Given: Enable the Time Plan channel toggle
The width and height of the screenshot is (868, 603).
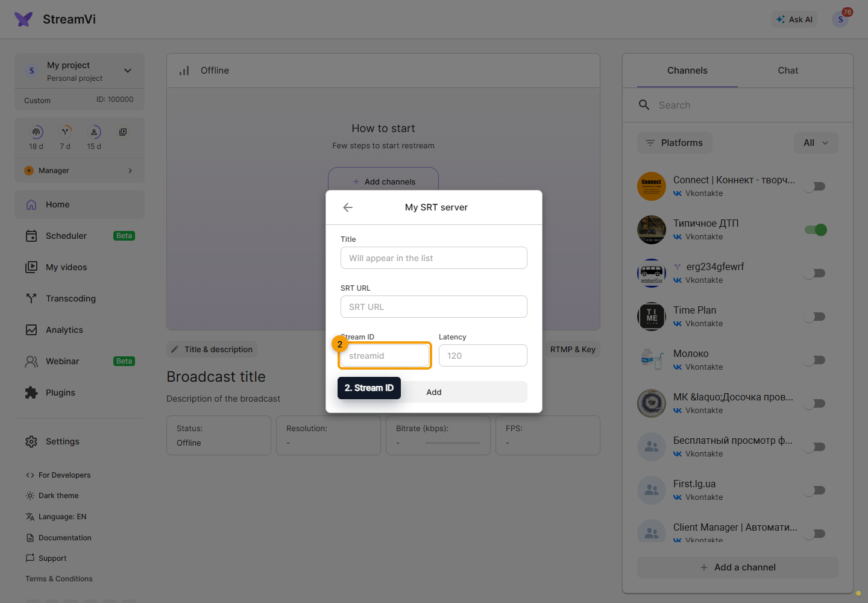Looking at the screenshot, I should 815,317.
